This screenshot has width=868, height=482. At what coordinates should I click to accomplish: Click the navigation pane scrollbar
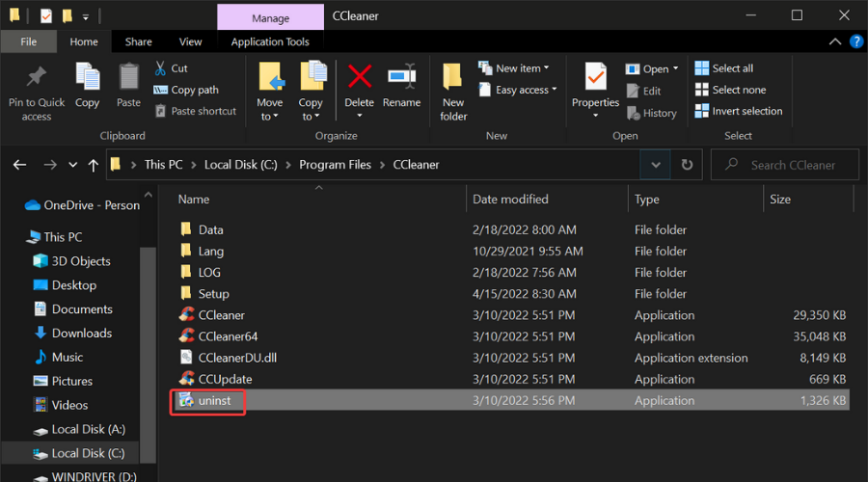pos(148,354)
